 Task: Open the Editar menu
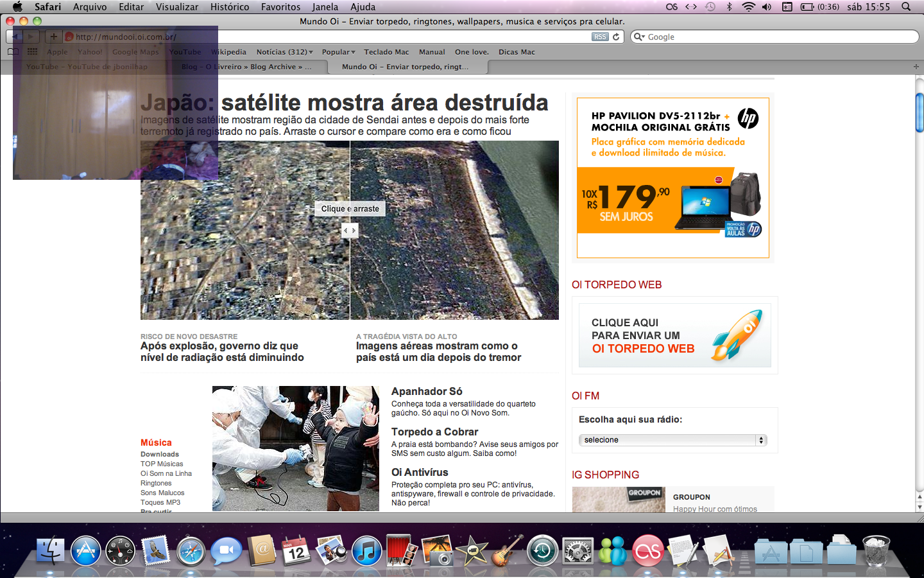(x=131, y=6)
